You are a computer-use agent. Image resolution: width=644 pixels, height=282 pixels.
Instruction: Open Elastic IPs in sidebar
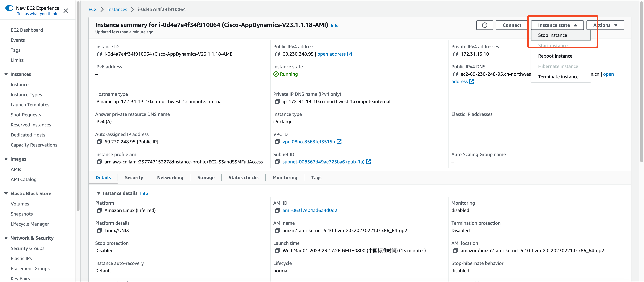pos(21,259)
